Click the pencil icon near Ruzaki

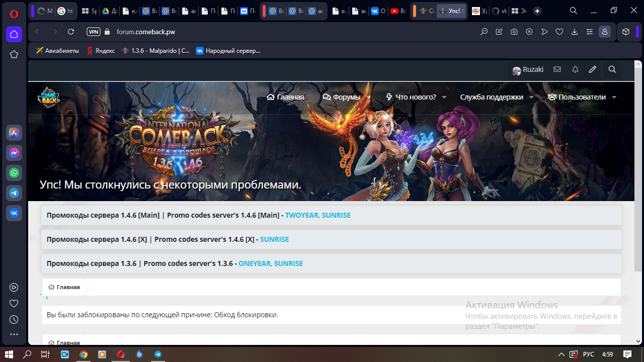click(593, 69)
